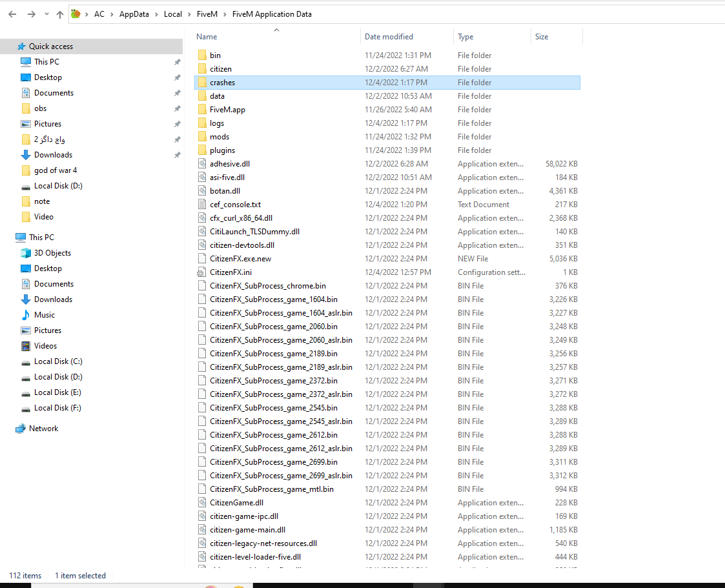Select This PC root in navigation pane
The height and width of the screenshot is (588, 725).
pos(41,237)
